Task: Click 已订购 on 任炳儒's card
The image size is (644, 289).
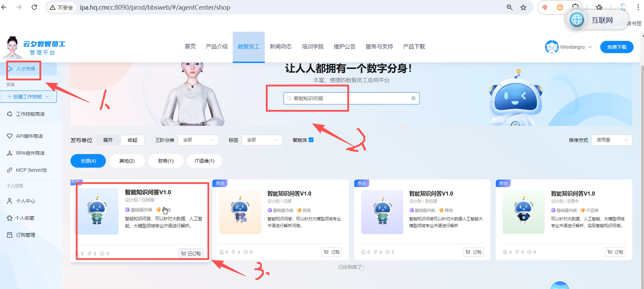Action: click(x=191, y=253)
